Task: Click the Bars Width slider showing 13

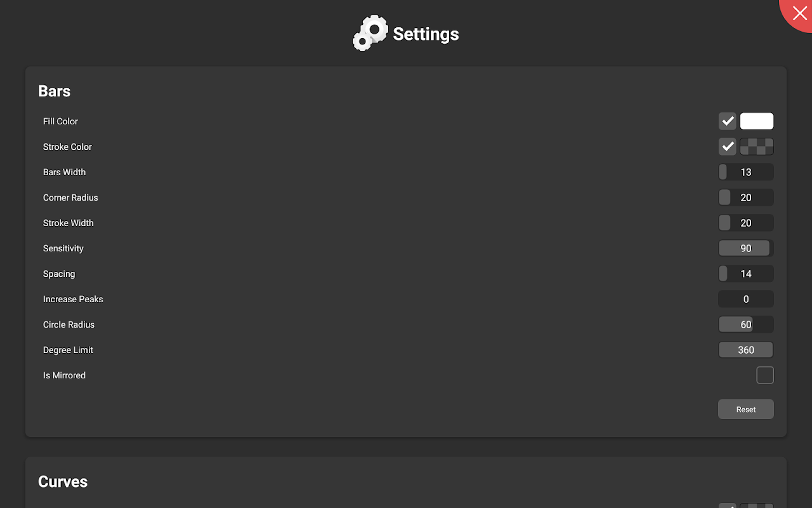Action: (746, 172)
